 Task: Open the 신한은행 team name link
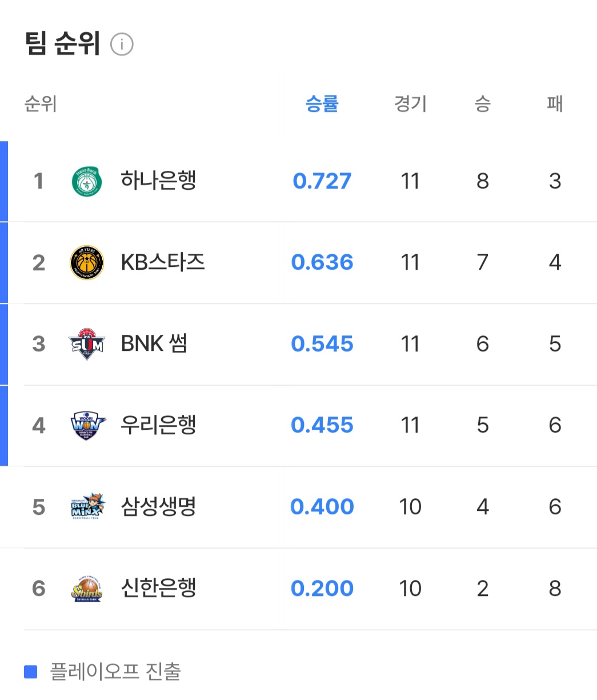click(x=158, y=588)
